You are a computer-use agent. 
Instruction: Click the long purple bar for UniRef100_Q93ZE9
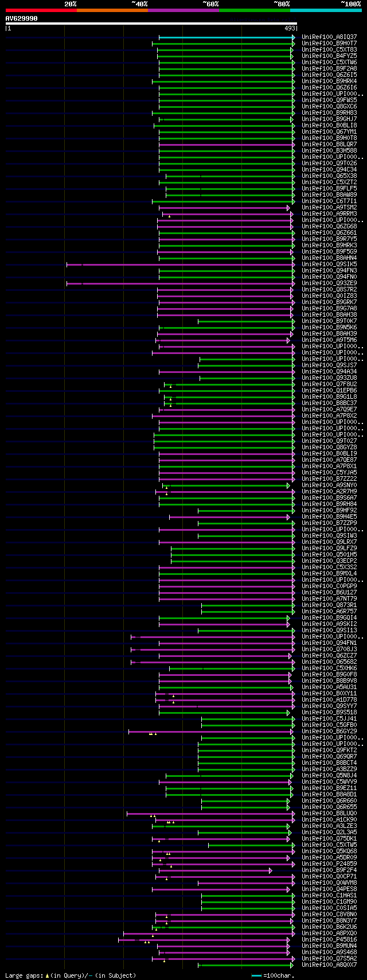coord(181,283)
